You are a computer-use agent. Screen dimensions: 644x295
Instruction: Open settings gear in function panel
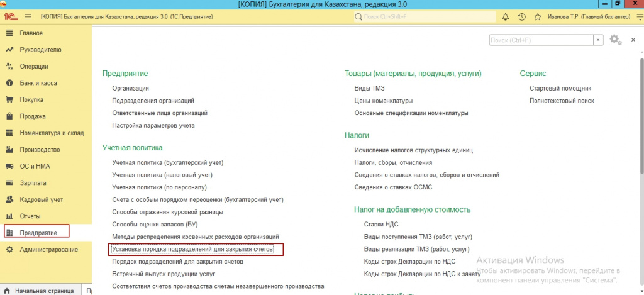615,40
